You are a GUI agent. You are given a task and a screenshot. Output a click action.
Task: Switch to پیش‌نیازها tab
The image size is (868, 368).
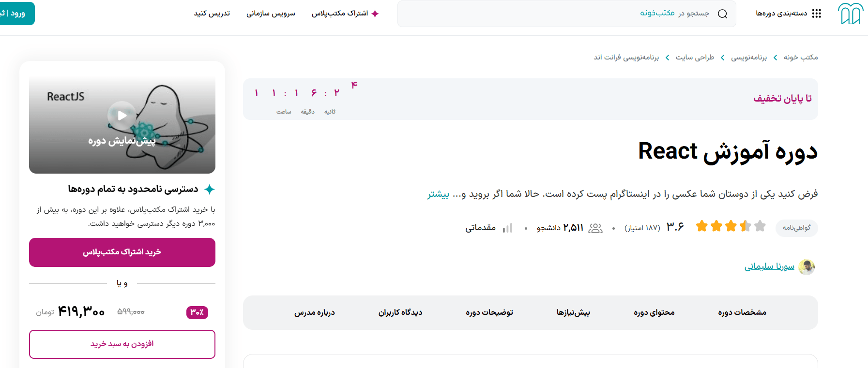click(x=573, y=312)
